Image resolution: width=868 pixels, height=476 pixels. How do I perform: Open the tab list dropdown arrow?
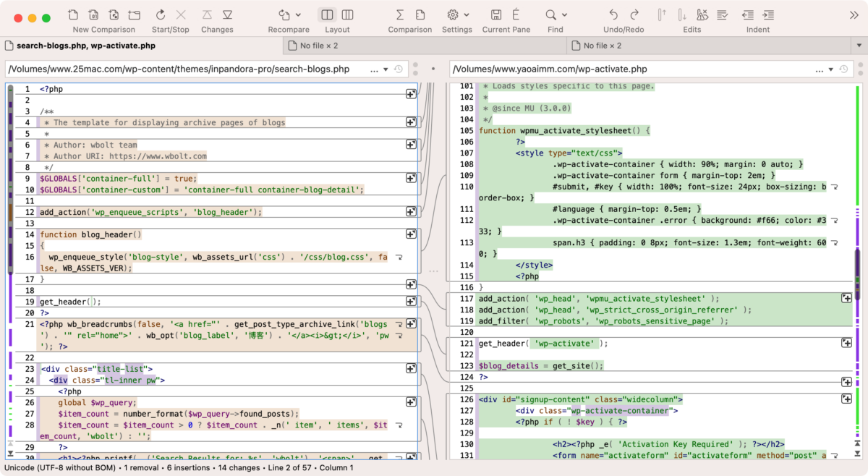pyautogui.click(x=859, y=46)
